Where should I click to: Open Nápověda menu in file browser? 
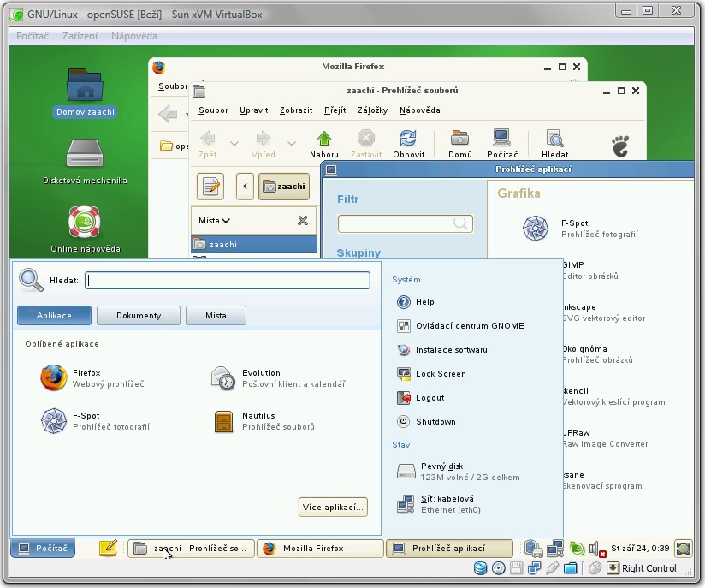pyautogui.click(x=420, y=110)
